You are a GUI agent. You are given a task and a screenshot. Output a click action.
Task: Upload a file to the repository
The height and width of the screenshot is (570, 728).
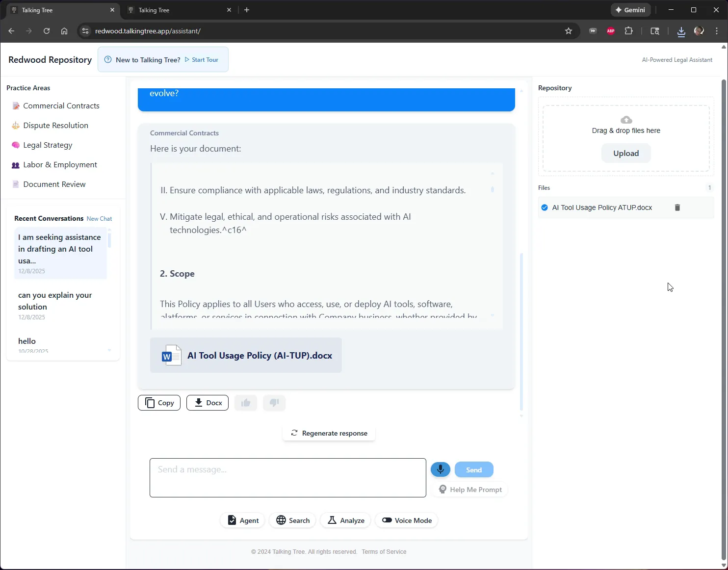coord(626,154)
